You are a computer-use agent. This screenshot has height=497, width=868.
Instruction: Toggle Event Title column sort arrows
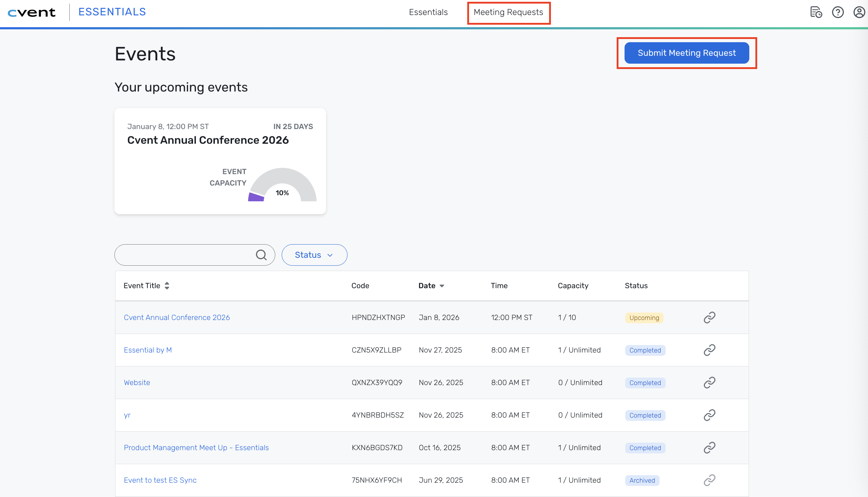167,286
